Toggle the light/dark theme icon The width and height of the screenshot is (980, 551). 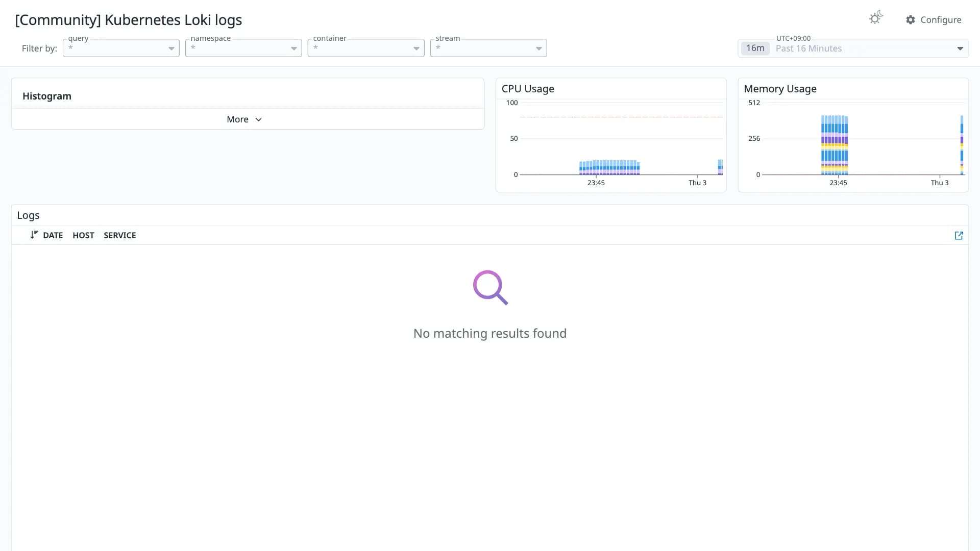(x=876, y=18)
